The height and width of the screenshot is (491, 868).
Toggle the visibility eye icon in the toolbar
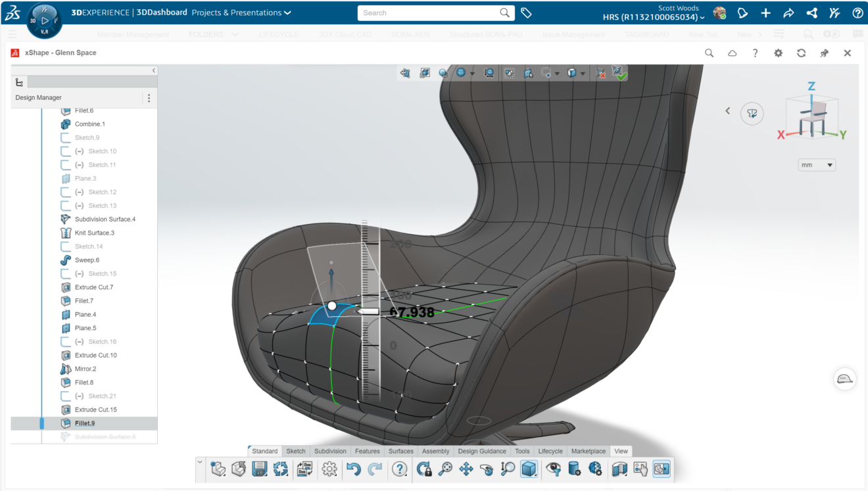click(x=552, y=469)
